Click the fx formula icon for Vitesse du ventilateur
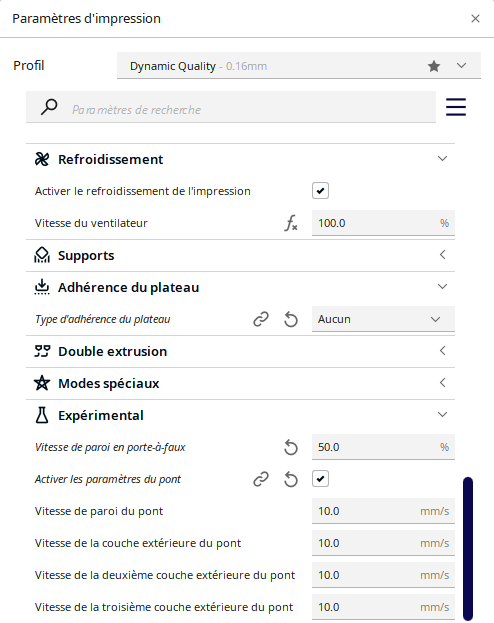The width and height of the screenshot is (494, 623). coord(291,223)
